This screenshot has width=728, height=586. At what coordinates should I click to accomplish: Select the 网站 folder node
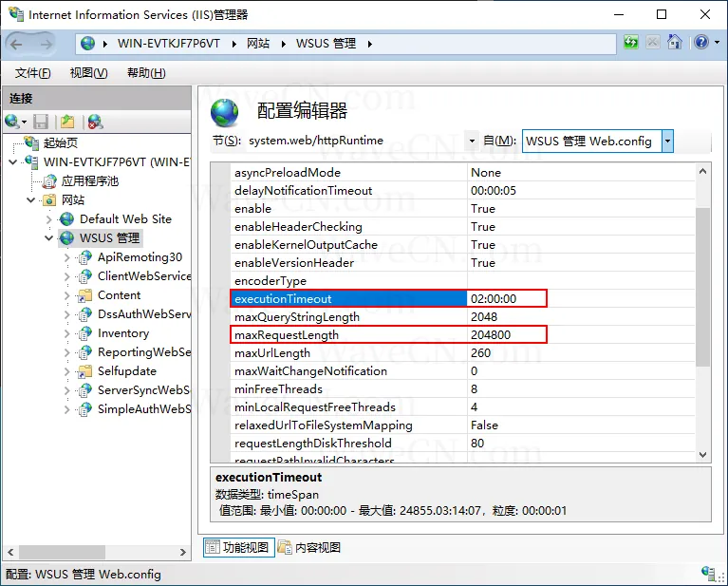point(73,200)
